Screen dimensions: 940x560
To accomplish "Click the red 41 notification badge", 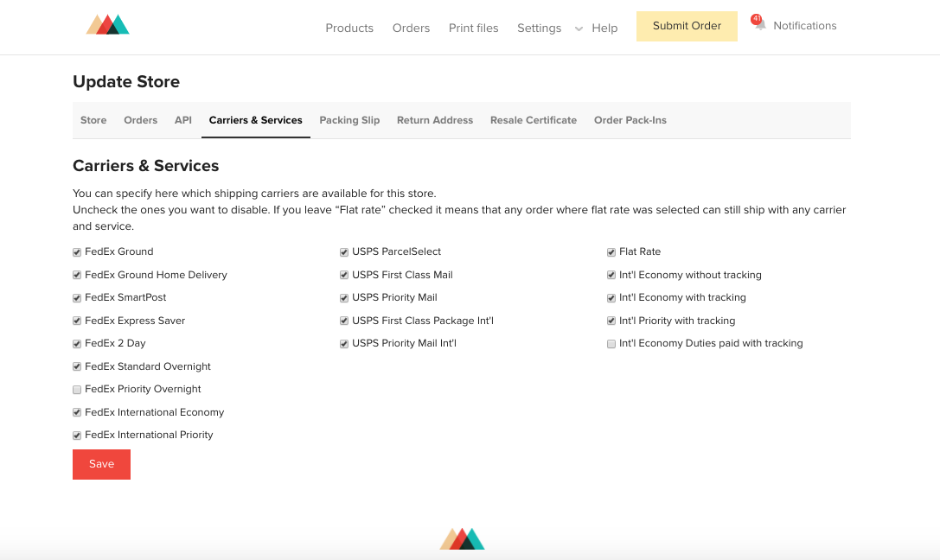I will 757,19.
